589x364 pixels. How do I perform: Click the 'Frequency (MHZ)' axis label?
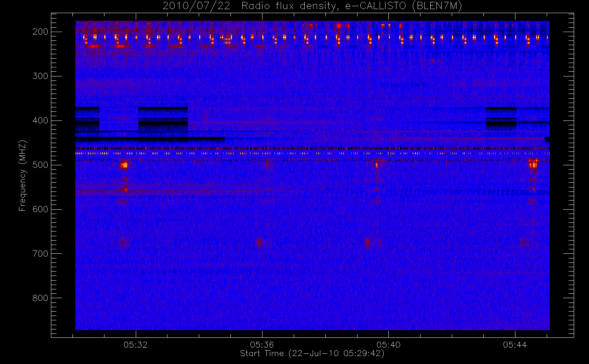coord(23,175)
